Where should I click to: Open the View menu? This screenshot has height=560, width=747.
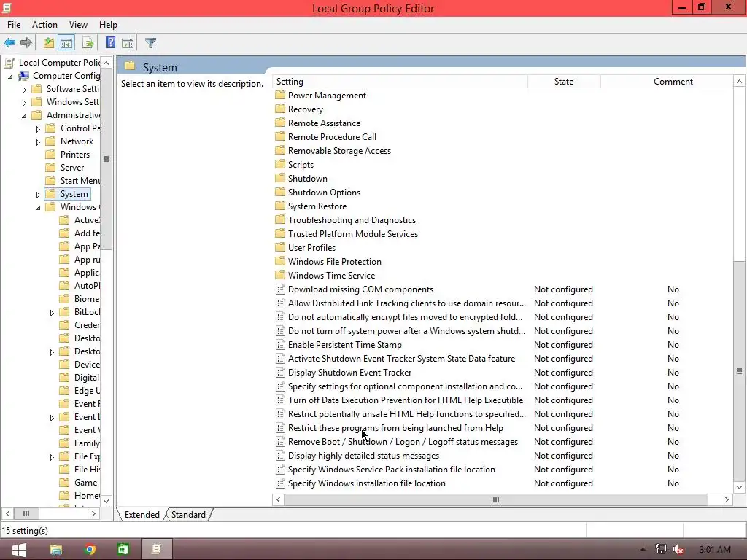tap(78, 25)
